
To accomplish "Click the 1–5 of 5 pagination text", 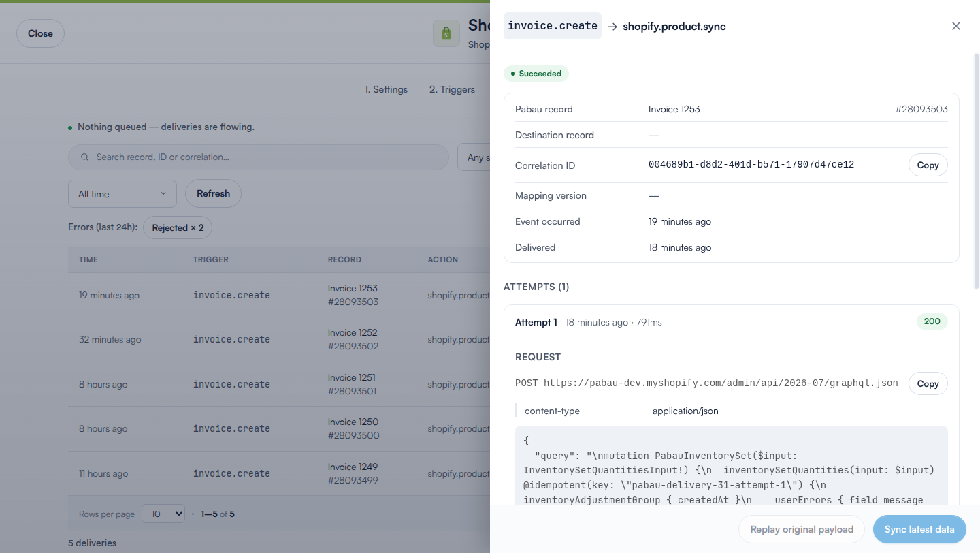I will click(x=218, y=514).
